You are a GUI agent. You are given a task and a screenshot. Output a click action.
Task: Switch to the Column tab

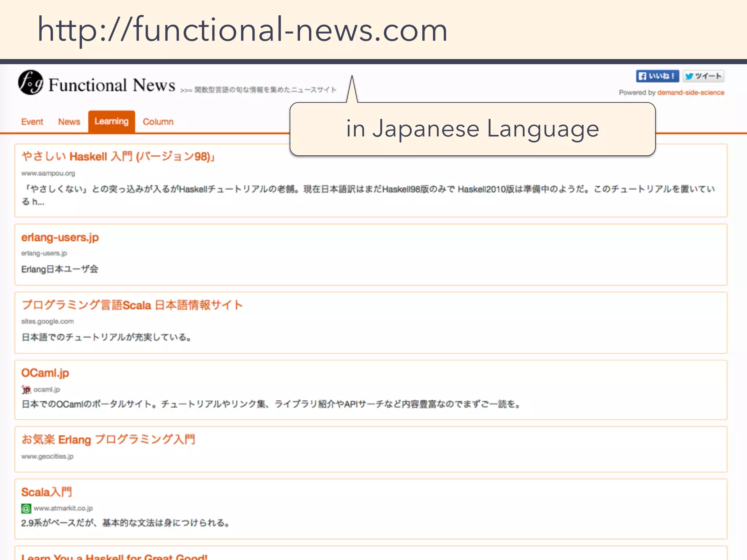point(158,122)
